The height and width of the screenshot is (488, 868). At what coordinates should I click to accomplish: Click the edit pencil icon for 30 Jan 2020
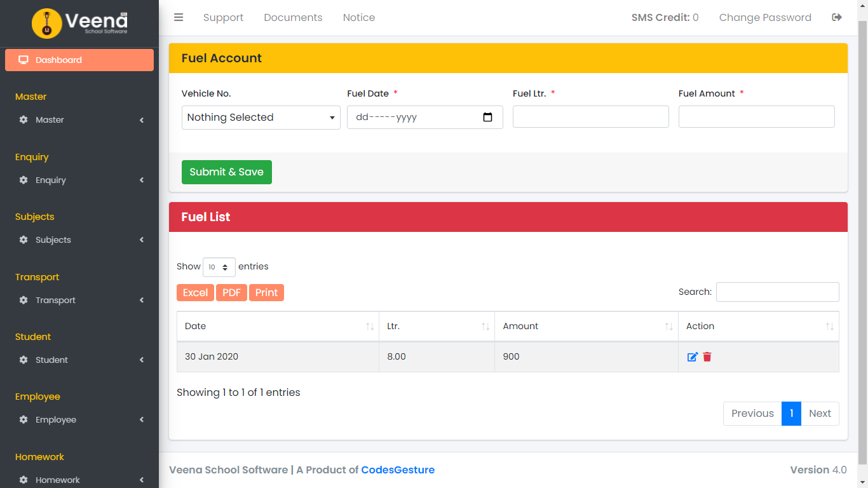pos(693,357)
